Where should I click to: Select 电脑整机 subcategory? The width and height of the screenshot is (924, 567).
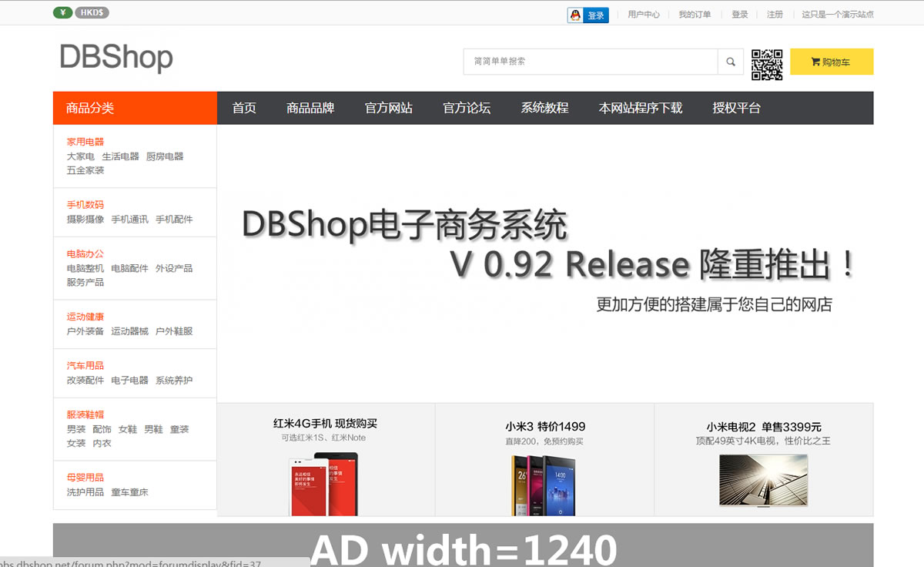pos(85,268)
